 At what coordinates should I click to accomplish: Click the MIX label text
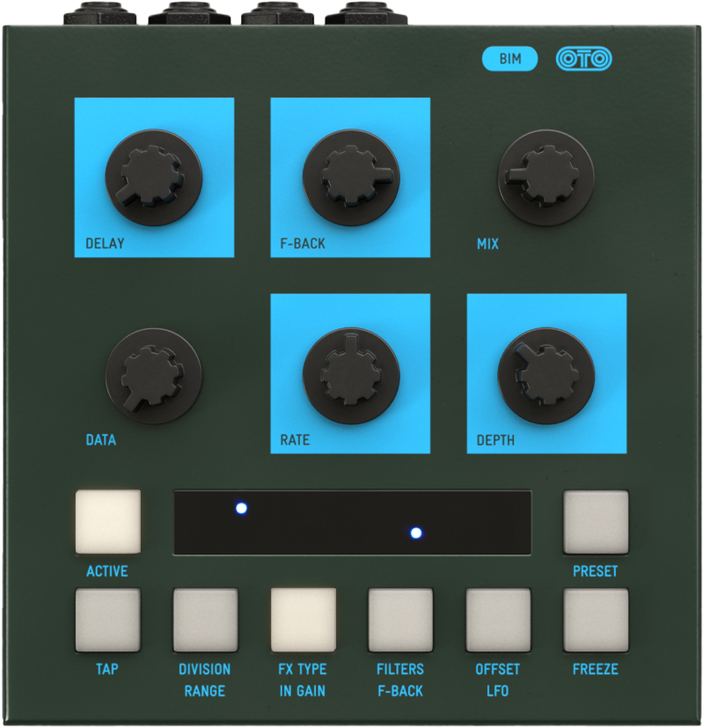pos(487,244)
